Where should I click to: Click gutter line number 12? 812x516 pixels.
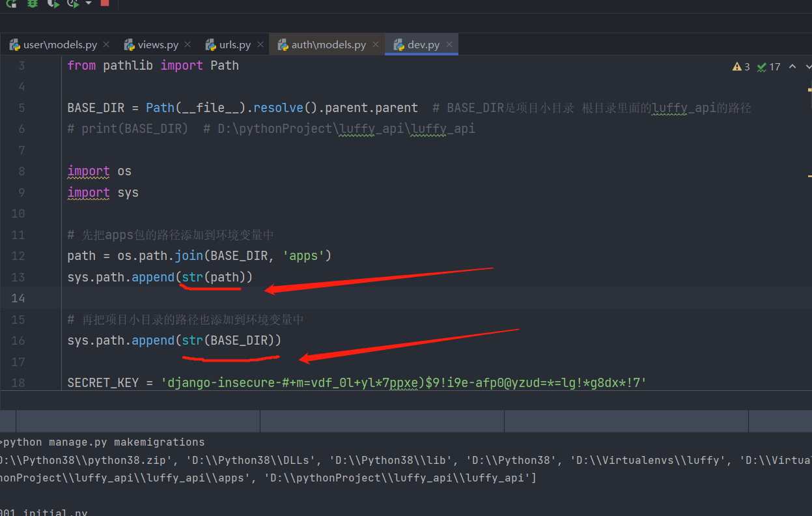18,256
